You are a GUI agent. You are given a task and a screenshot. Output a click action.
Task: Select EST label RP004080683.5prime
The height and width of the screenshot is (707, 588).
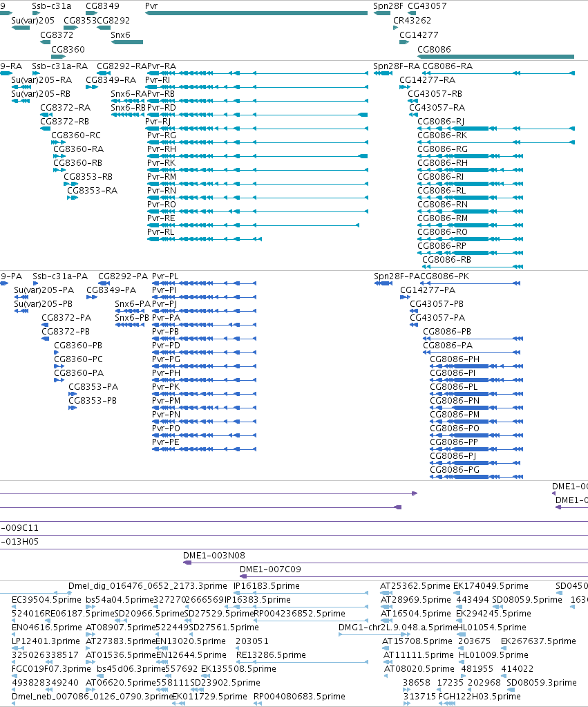tap(299, 696)
